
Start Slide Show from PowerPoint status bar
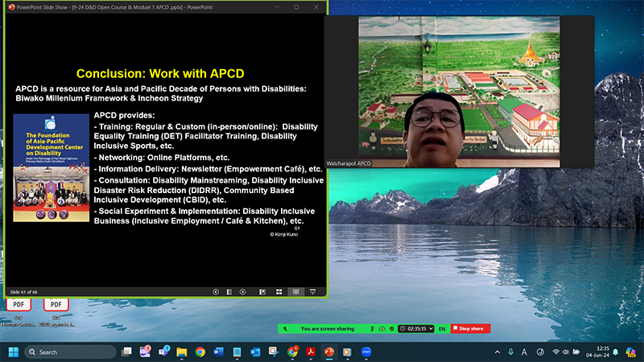point(312,292)
